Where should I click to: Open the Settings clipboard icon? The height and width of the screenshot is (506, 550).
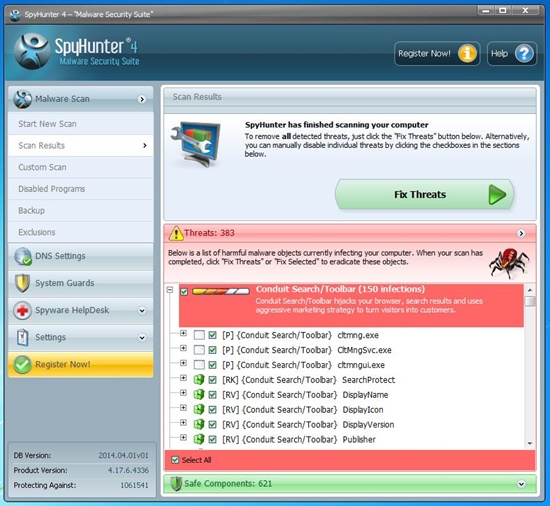pyautogui.click(x=22, y=337)
